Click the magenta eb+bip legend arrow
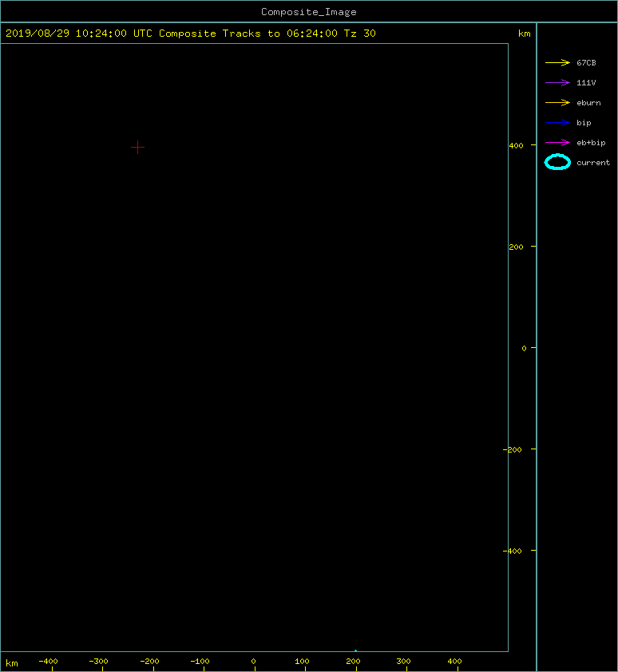 click(557, 143)
